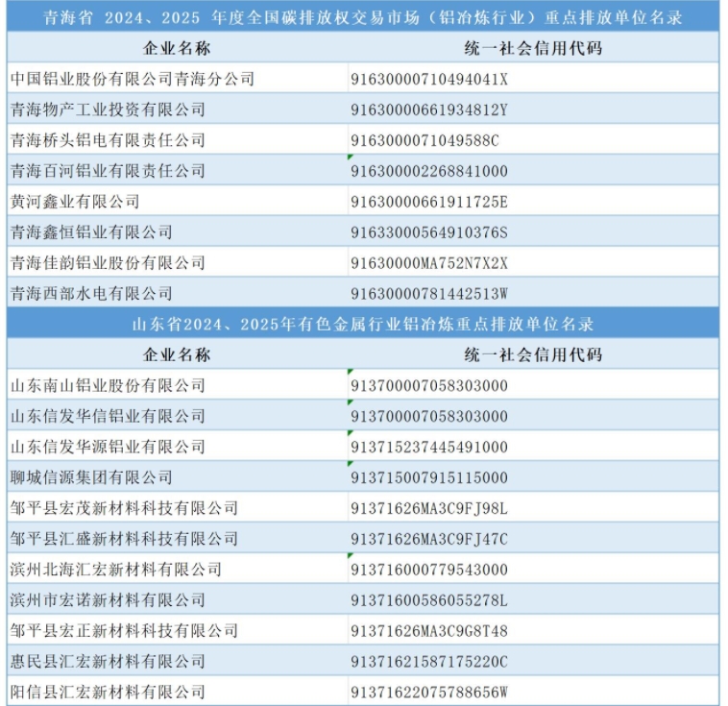This screenshot has width=728, height=706.
Task: Click the first 统一社会信用代码 column header
Action: click(x=533, y=48)
